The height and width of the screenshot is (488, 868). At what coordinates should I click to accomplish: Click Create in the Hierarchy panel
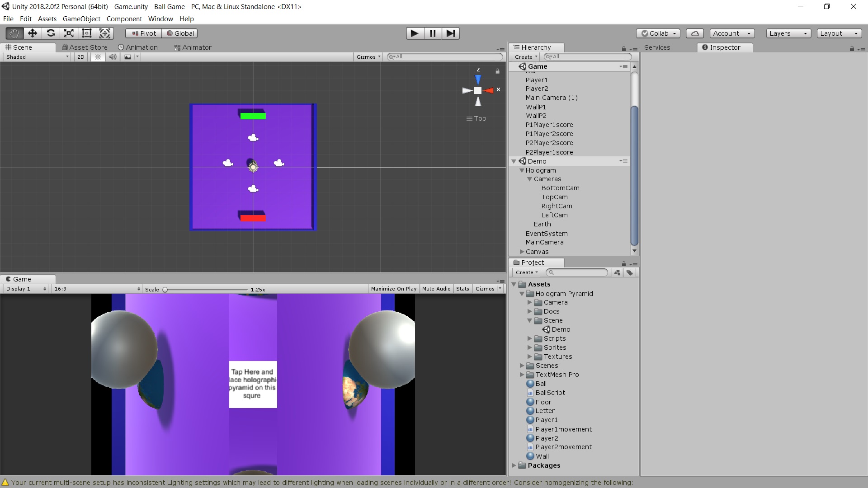pos(525,56)
